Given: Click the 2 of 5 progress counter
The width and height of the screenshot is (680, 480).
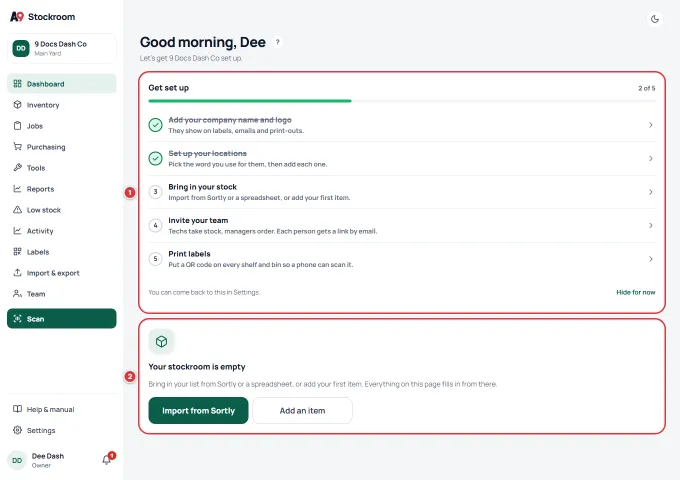Looking at the screenshot, I should (x=647, y=88).
